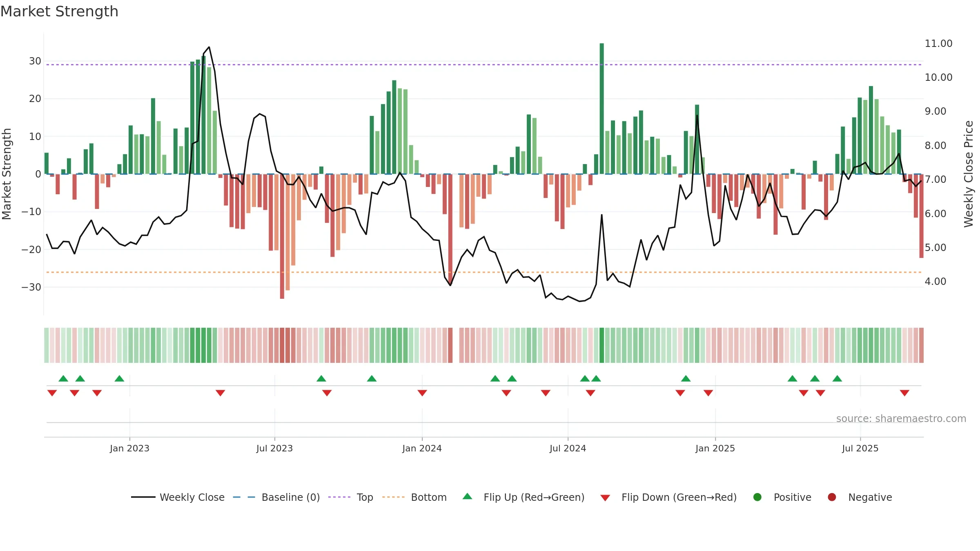Click the weekly close price peak near 11.00
Screen dimensions: 980x551
(209, 47)
